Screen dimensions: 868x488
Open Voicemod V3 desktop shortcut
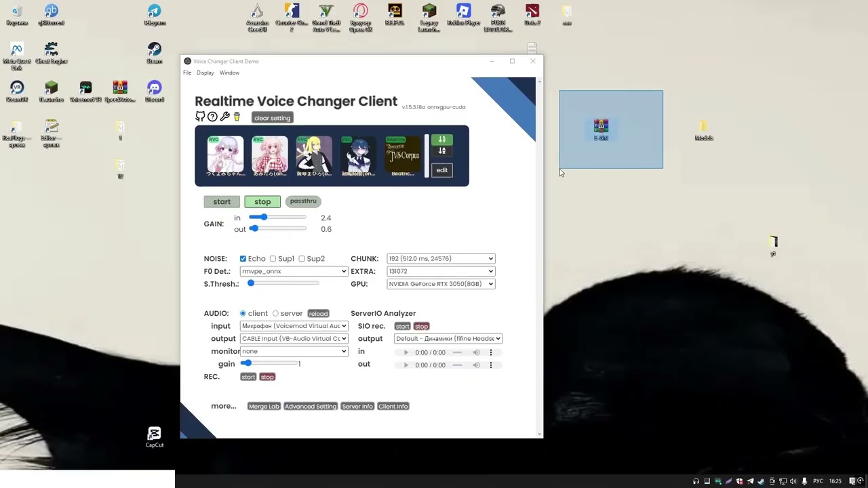click(x=85, y=92)
